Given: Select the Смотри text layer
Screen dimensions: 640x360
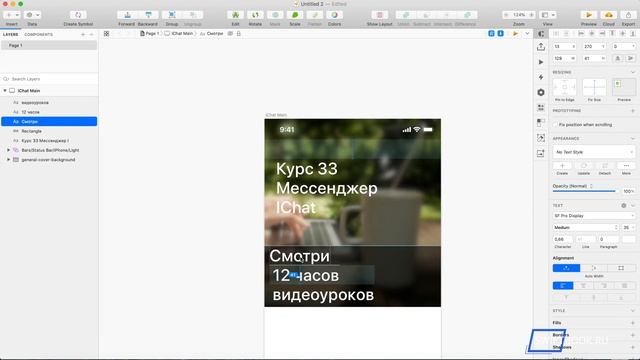Looking at the screenshot, I should point(49,121).
